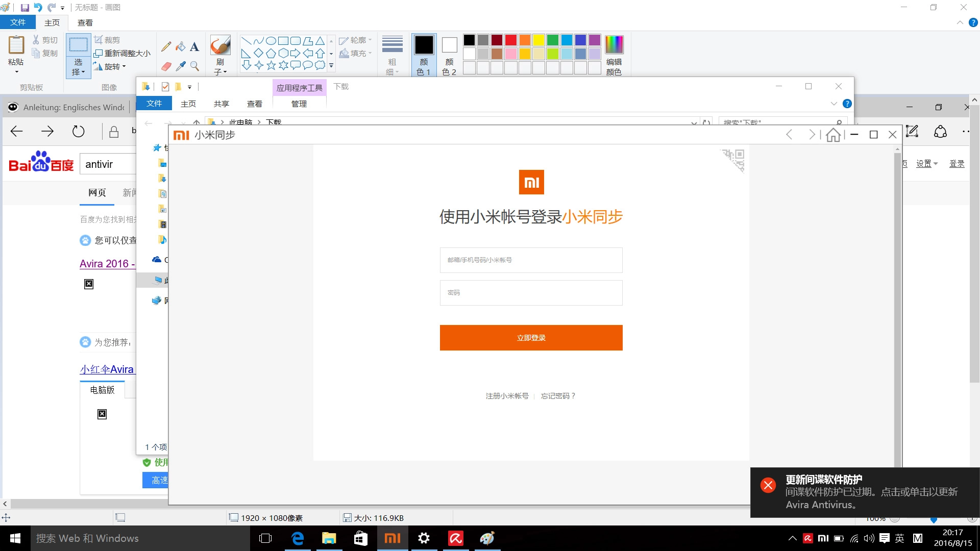Click the Task View taskbar button
Screen dimensions: 980x551
[265, 538]
